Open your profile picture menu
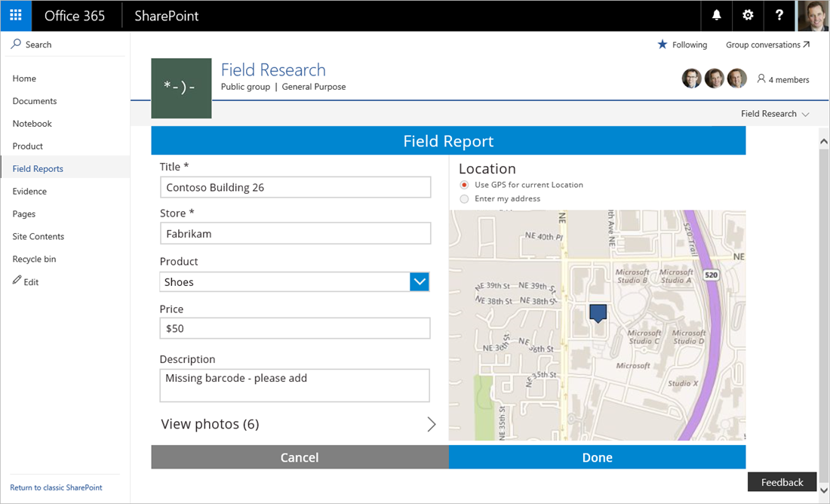The width and height of the screenshot is (830, 504). [x=812, y=15]
